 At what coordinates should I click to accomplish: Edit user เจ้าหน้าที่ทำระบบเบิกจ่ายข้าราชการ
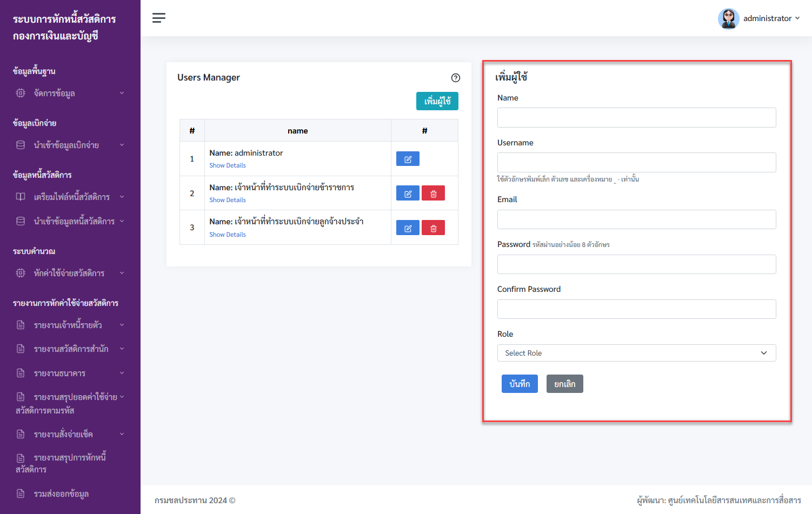[408, 193]
